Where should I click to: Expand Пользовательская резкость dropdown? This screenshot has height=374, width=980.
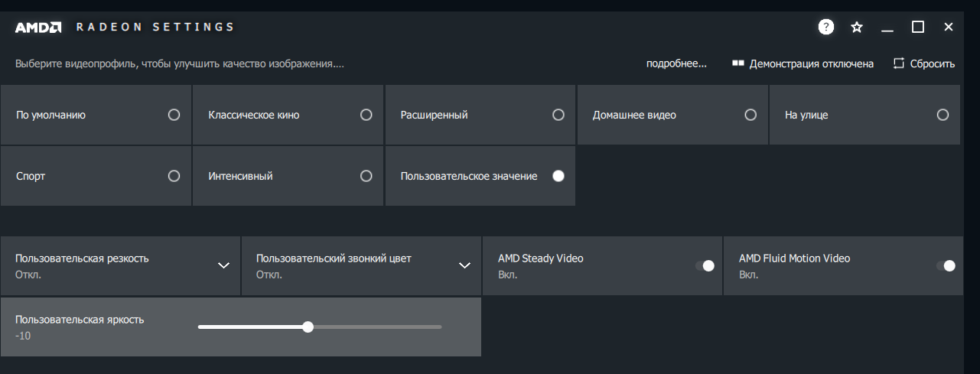click(223, 265)
